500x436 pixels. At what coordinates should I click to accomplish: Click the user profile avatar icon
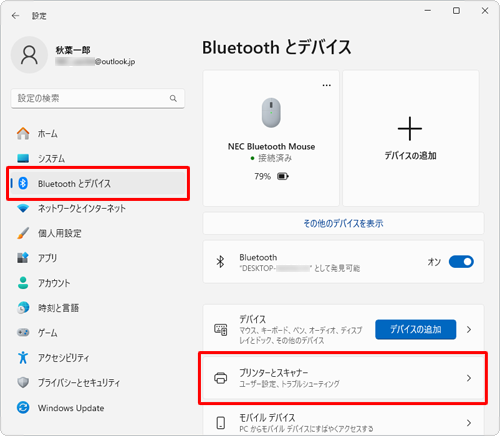coord(29,55)
